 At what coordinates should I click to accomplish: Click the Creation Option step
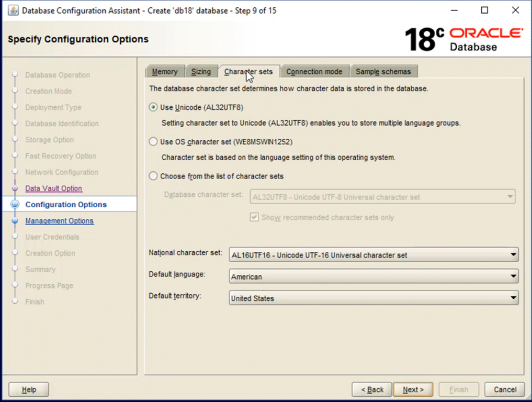coord(50,253)
